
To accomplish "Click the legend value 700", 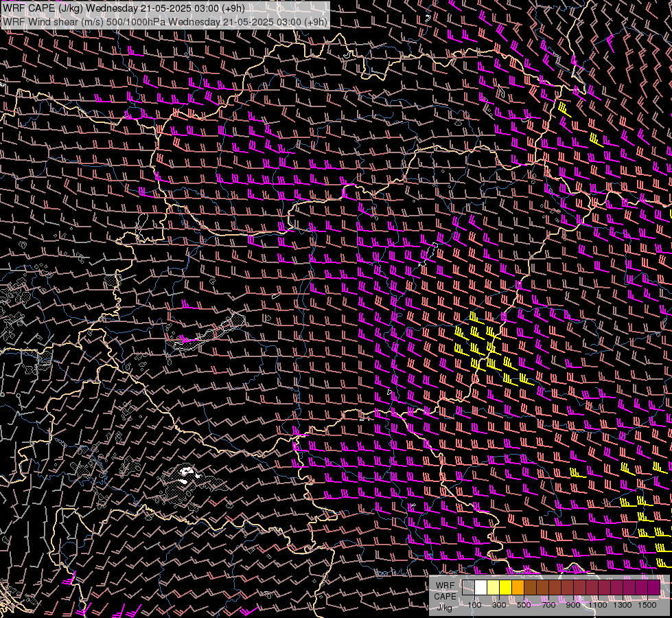I will [x=548, y=605].
